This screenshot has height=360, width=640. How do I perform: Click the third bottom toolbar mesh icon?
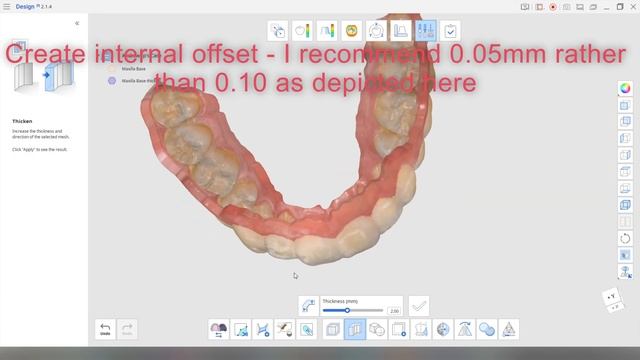coord(263,329)
